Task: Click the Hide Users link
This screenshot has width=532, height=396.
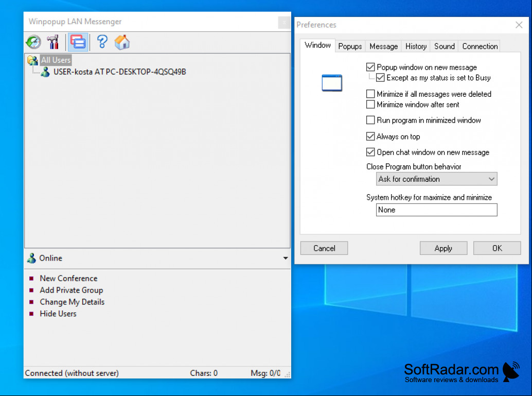Action: tap(58, 314)
